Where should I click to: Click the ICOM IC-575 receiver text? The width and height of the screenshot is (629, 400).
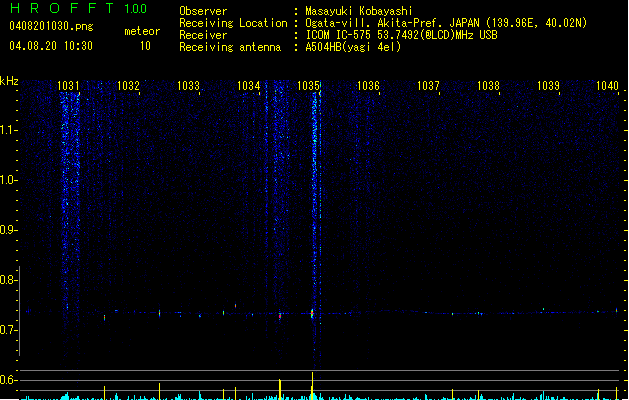pos(402,35)
